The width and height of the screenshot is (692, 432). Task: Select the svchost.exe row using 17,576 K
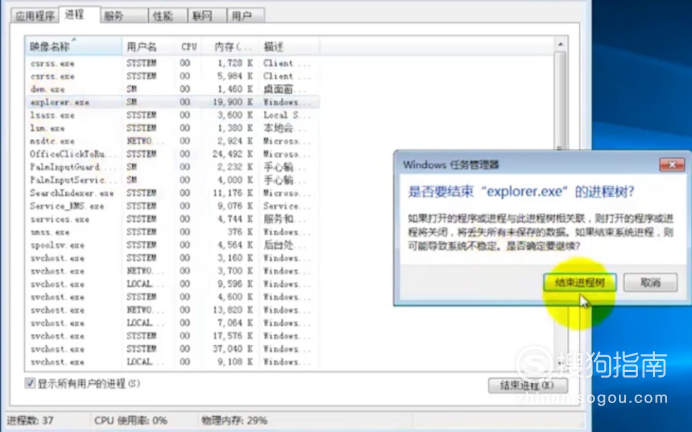point(172,336)
